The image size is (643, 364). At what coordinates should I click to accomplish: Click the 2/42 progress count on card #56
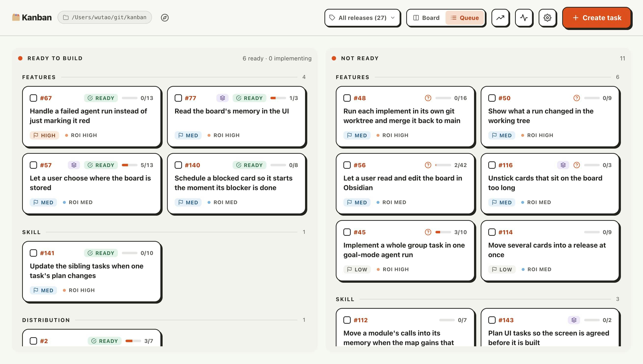point(461,165)
